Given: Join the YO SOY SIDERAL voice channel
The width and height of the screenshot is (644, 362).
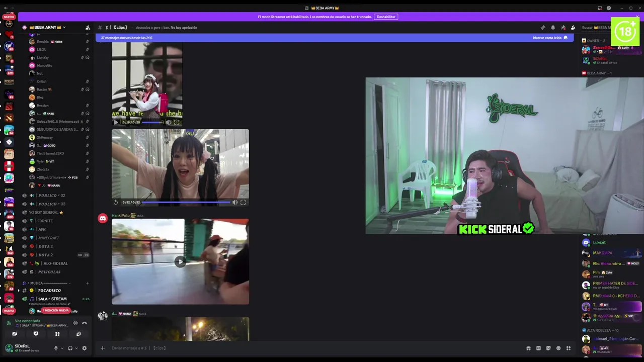Looking at the screenshot, I should pos(55,212).
